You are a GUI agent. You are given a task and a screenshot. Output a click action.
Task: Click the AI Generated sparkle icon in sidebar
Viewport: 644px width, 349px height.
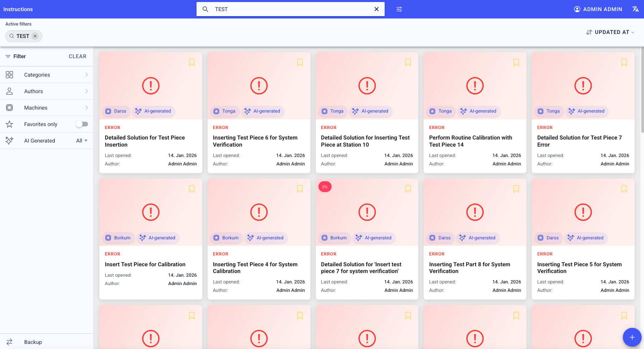9,141
